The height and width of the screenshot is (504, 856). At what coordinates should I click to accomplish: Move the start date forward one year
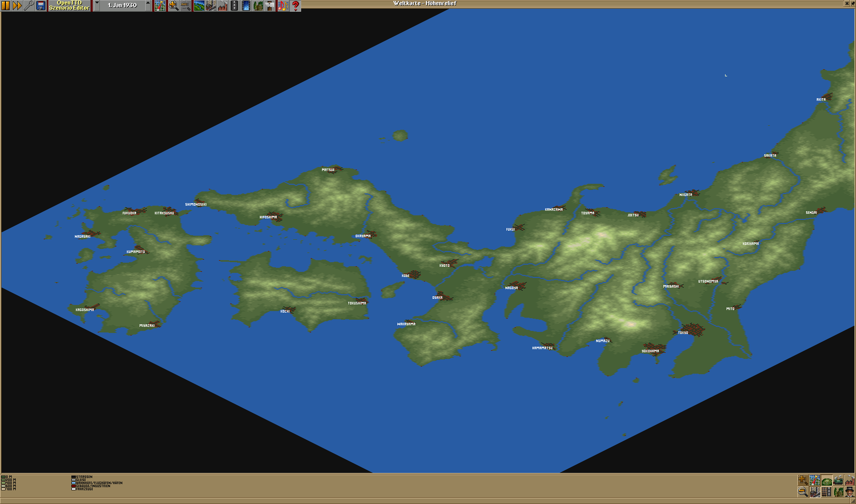[148, 6]
